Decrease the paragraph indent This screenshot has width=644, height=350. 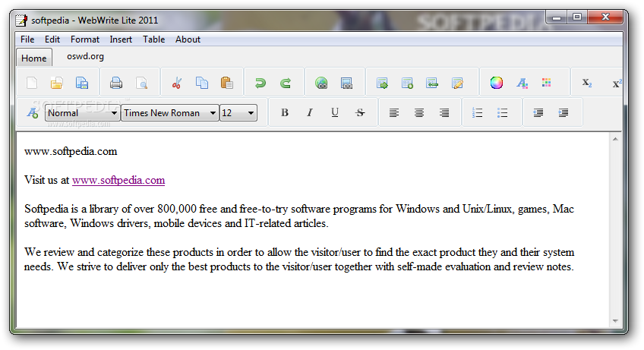[x=538, y=112]
